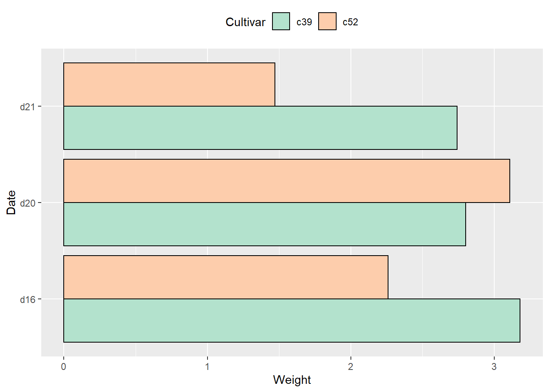The image size is (549, 392).
Task: Click the d16 tick label on Date axis
Action: pyautogui.click(x=28, y=300)
